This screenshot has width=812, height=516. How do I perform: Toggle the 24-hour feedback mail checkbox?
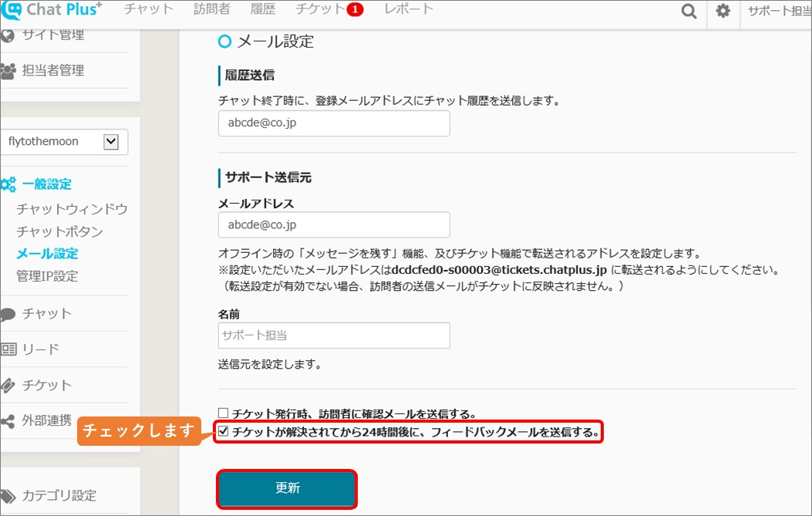pyautogui.click(x=223, y=431)
